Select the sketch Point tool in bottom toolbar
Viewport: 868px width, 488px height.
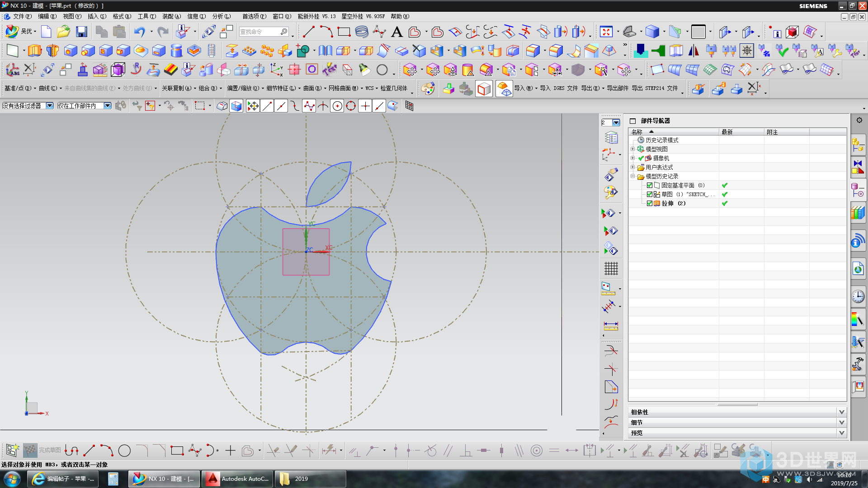(x=231, y=450)
